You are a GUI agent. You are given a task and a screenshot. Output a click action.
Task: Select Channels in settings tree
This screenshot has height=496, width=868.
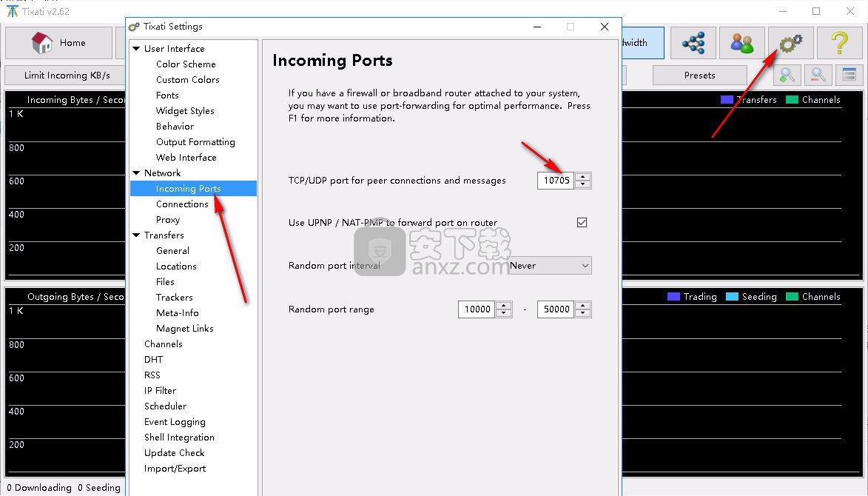click(164, 343)
